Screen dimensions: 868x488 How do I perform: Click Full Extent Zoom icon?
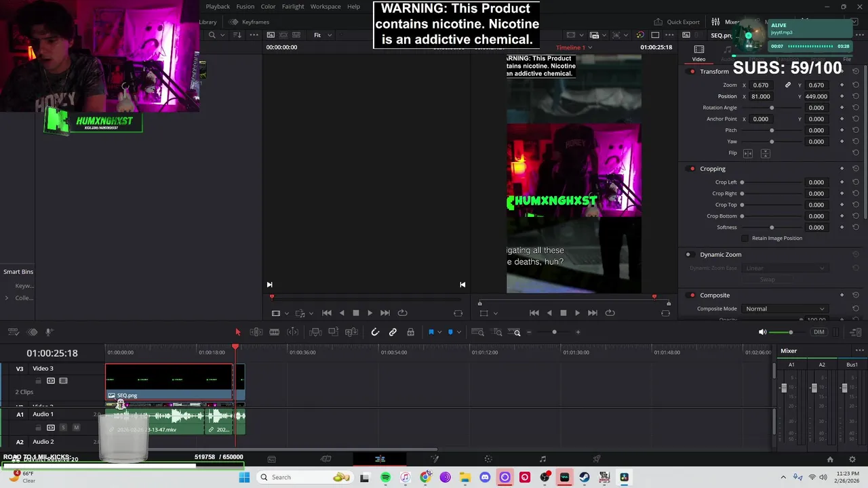[x=477, y=332]
